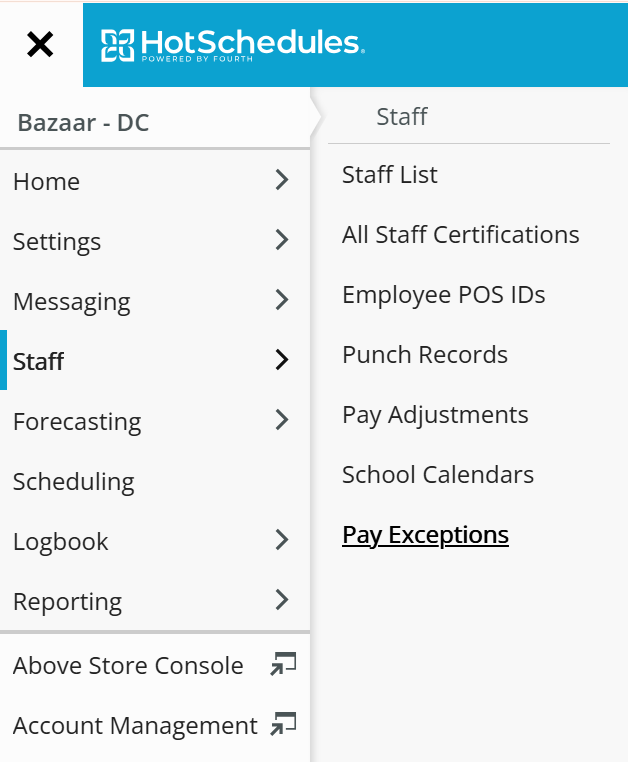The height and width of the screenshot is (762, 628).
Task: Expand the Forecasting chevron arrow
Action: click(282, 419)
